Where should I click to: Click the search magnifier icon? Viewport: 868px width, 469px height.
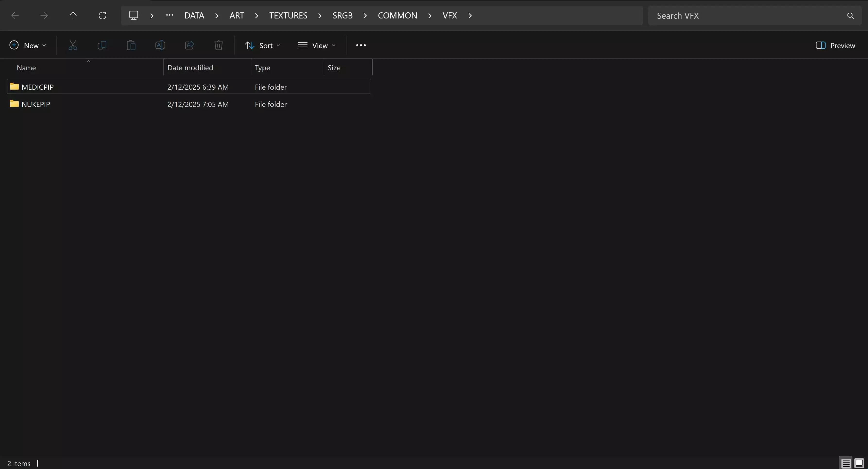click(x=850, y=16)
